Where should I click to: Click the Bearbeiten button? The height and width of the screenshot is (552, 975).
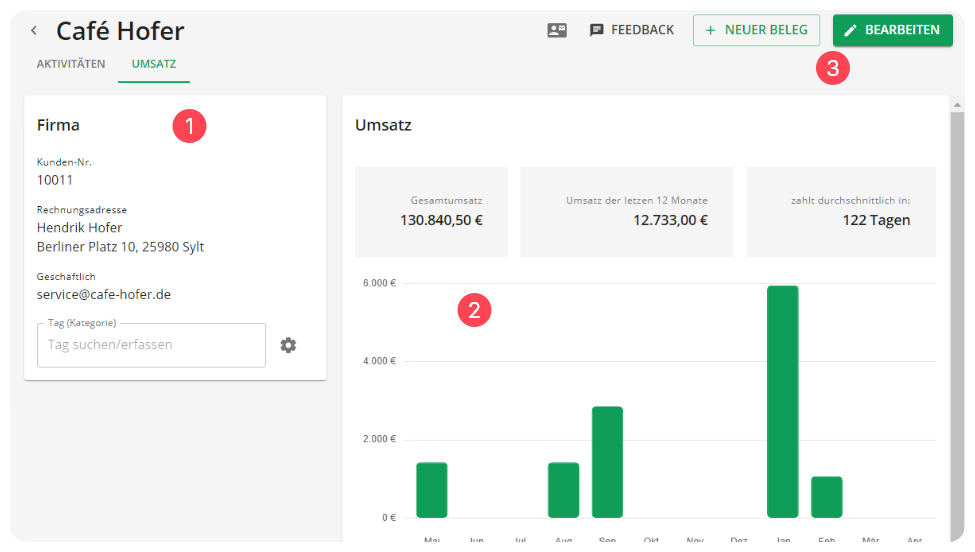tap(892, 30)
